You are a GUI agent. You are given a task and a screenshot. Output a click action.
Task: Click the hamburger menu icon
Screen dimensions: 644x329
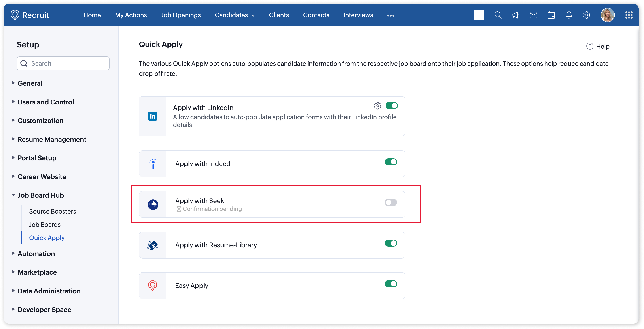coord(66,15)
